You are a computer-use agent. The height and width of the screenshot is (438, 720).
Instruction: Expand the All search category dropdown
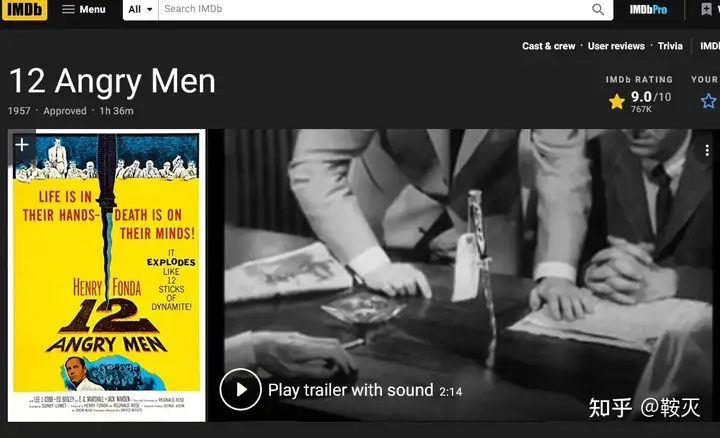click(141, 10)
